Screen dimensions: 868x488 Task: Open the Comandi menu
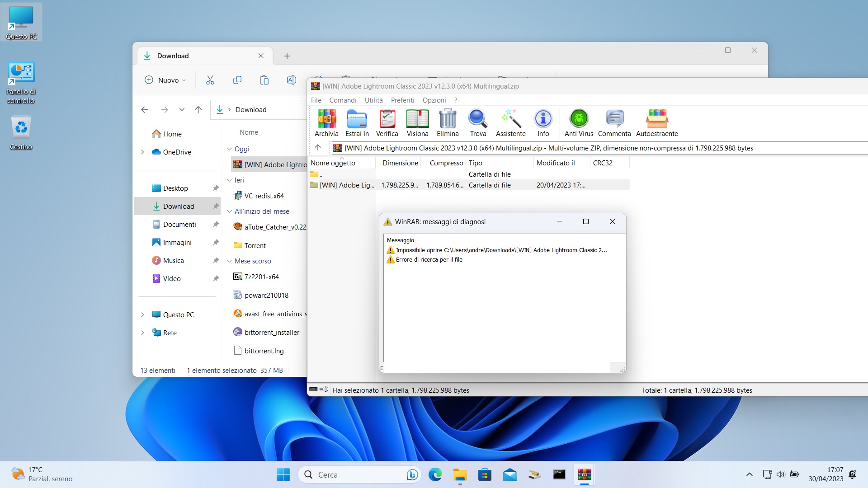tap(343, 100)
